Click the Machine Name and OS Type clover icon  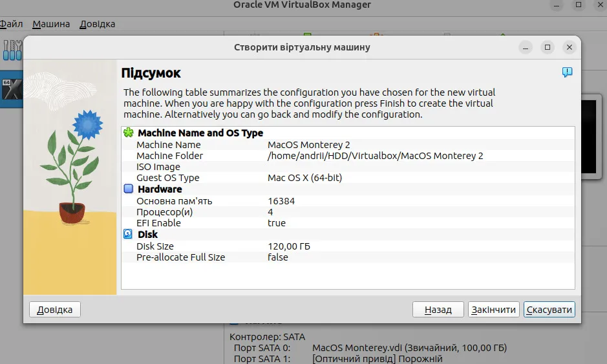coord(128,133)
